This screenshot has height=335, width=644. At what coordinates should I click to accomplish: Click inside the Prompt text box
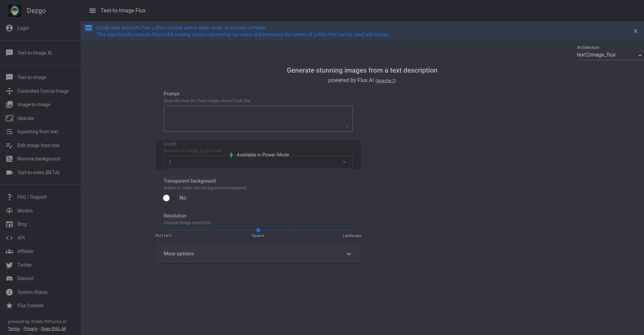pyautogui.click(x=258, y=119)
